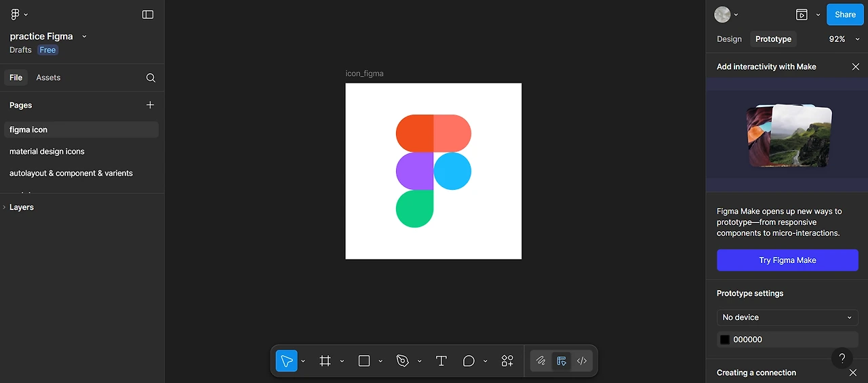Switch to the Assets tab

point(48,78)
